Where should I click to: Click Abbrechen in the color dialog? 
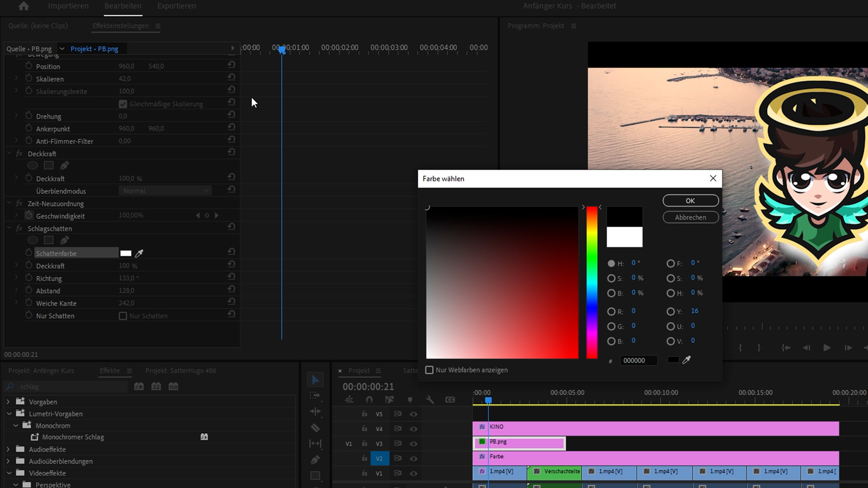(690, 217)
